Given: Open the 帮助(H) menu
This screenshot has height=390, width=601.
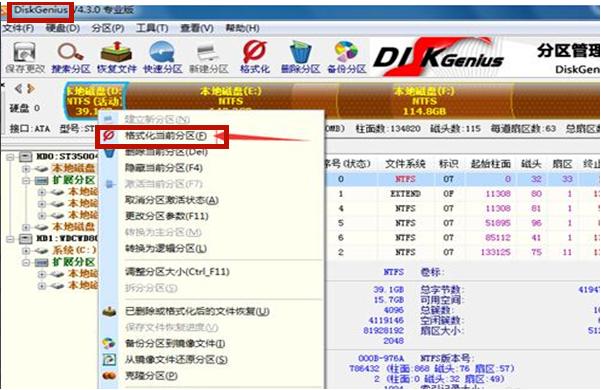Looking at the screenshot, I should 242,28.
